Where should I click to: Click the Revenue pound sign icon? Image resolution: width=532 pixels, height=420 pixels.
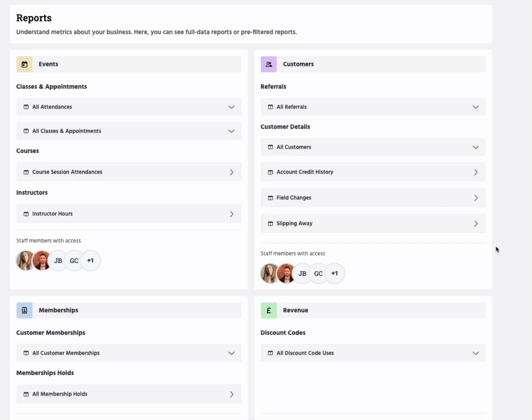pyautogui.click(x=269, y=310)
